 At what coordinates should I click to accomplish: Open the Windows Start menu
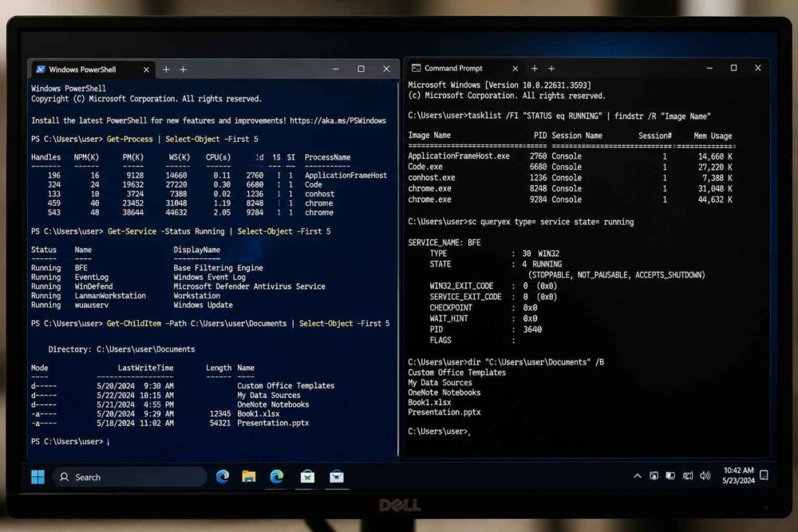[x=38, y=477]
